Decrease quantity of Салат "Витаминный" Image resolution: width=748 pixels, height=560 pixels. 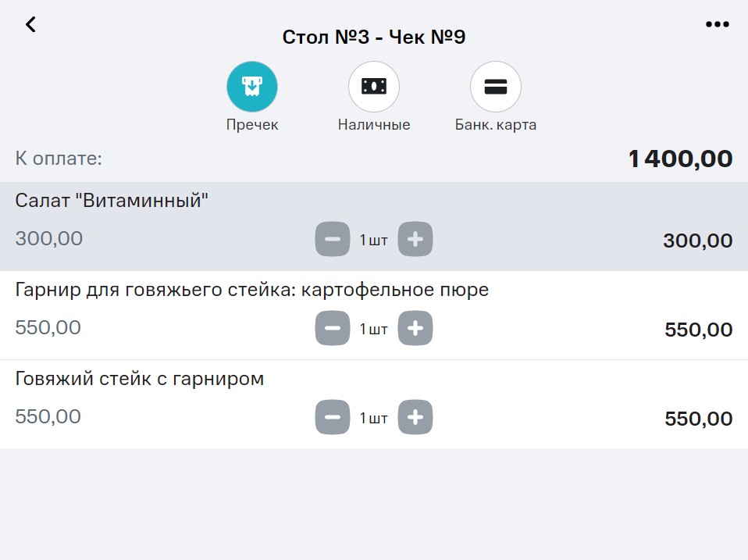click(333, 239)
